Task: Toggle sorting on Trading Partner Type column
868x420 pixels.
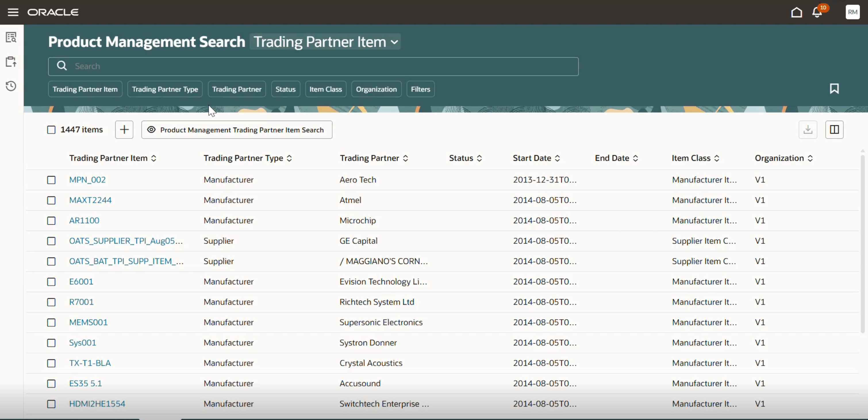Action: [x=289, y=158]
